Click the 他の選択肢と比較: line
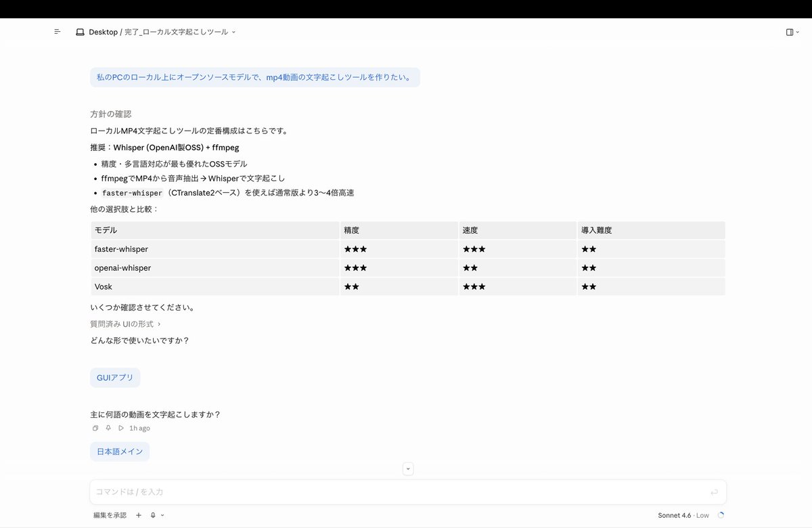Screen dimensions: 812x528 click(125, 209)
